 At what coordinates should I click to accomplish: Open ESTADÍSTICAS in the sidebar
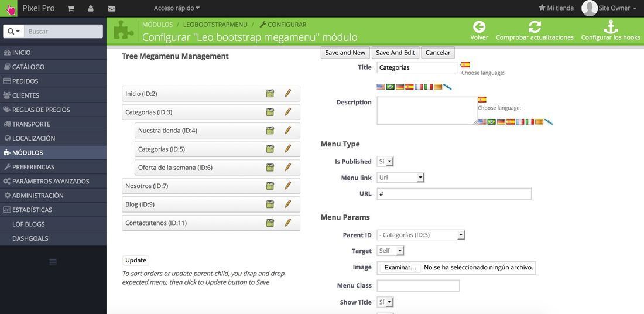pos(53,210)
